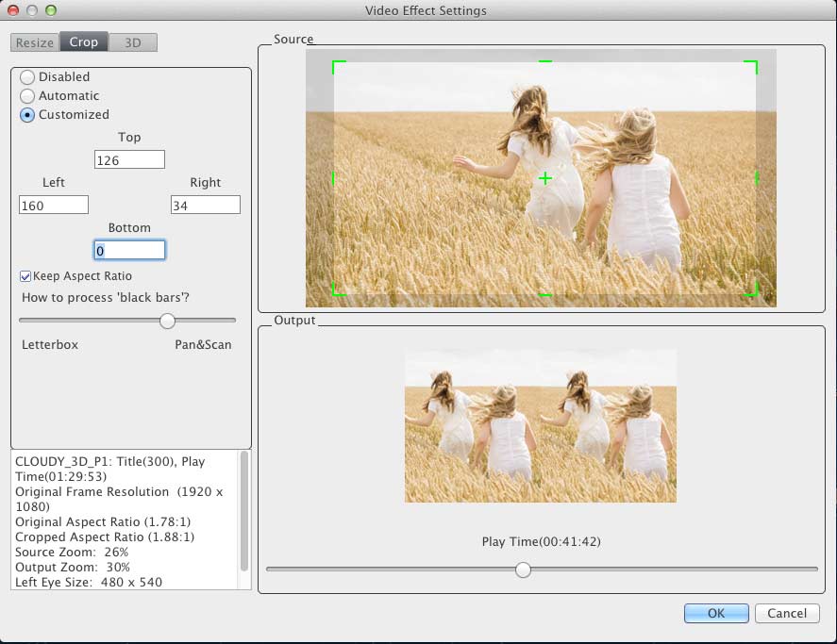Click the Play Time slider knob

coord(523,570)
